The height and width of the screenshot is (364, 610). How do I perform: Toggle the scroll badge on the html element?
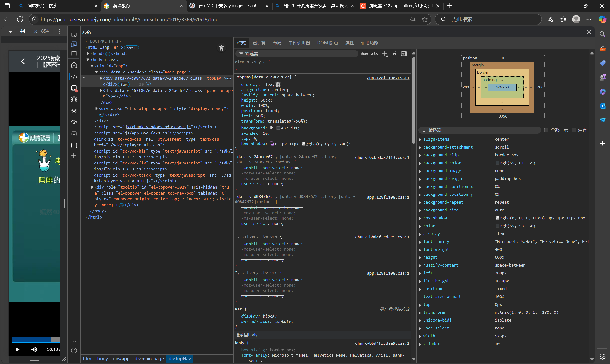click(x=132, y=48)
